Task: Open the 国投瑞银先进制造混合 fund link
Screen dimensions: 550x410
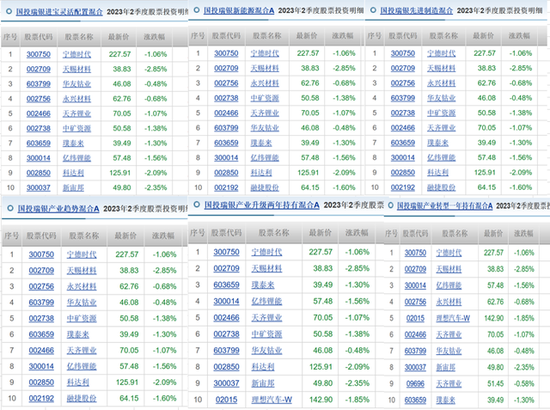Action: [416, 11]
